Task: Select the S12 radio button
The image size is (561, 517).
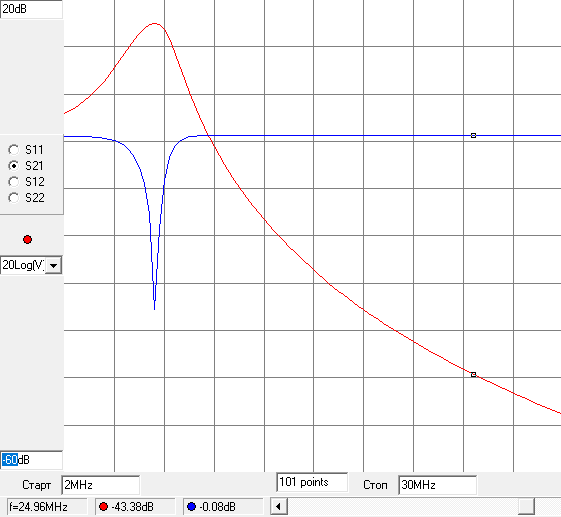Action: coord(14,182)
